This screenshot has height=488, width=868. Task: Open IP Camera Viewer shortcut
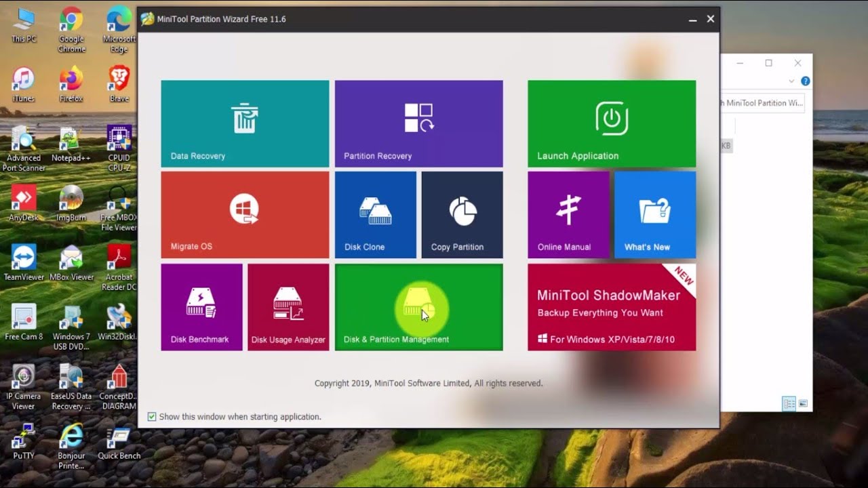(24, 387)
